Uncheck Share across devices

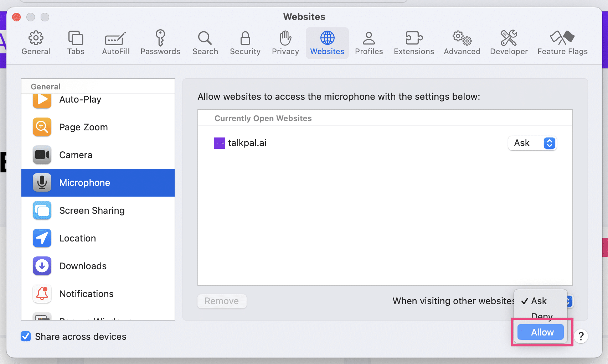(26, 336)
